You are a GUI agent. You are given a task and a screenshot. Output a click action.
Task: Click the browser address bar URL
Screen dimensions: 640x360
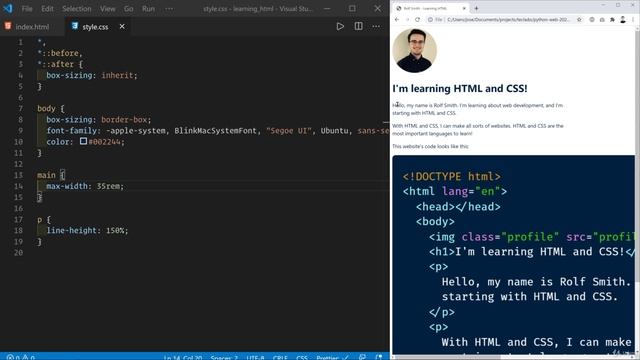coord(509,20)
